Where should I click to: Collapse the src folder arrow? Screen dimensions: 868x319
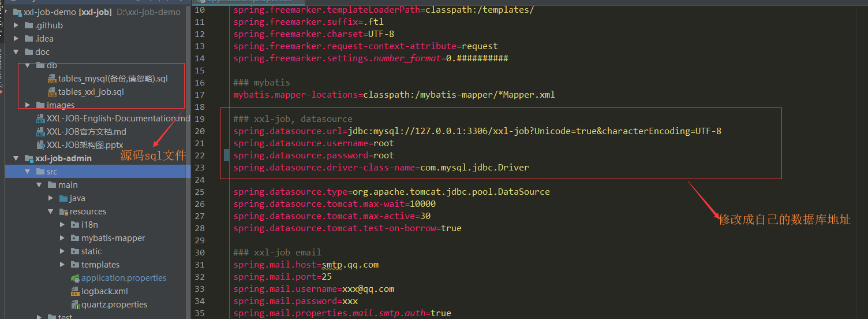pyautogui.click(x=28, y=172)
